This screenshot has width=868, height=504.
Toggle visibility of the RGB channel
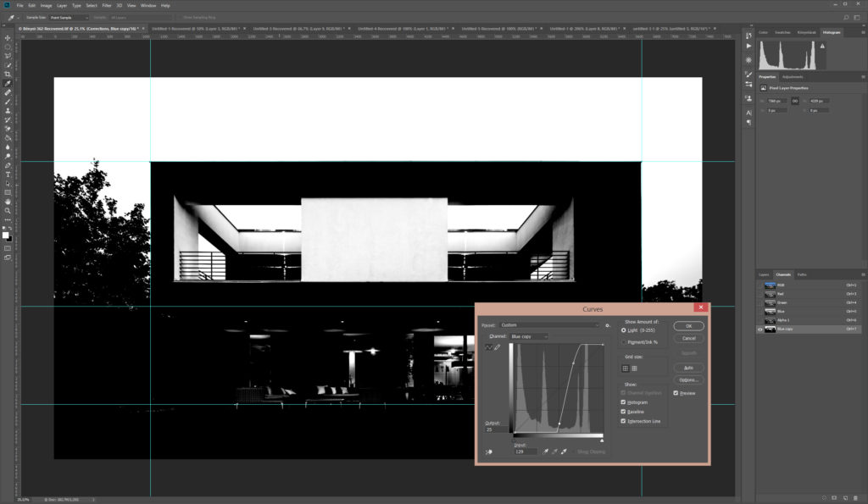[760, 285]
